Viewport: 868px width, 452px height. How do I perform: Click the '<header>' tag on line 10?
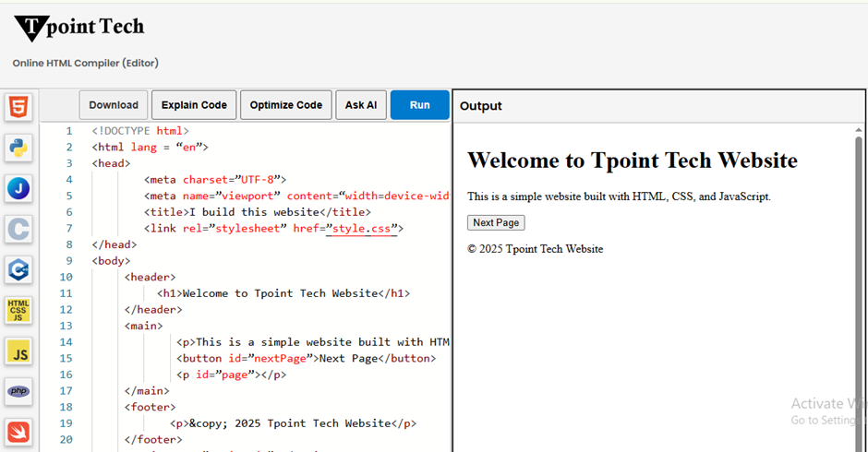click(150, 277)
